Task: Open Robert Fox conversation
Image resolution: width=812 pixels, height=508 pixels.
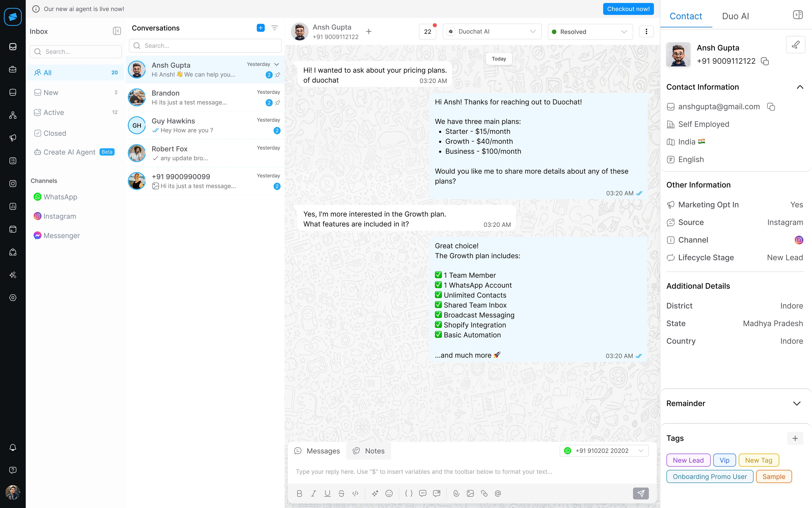Action: [205, 153]
